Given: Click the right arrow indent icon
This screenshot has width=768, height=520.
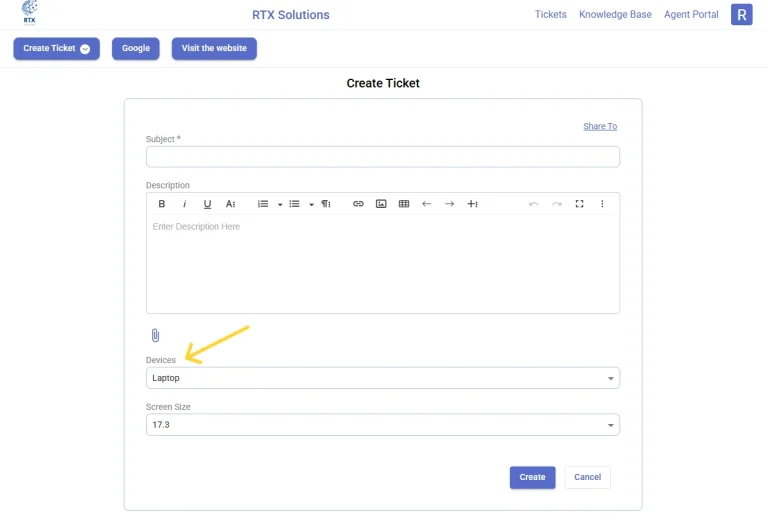Looking at the screenshot, I should [449, 204].
